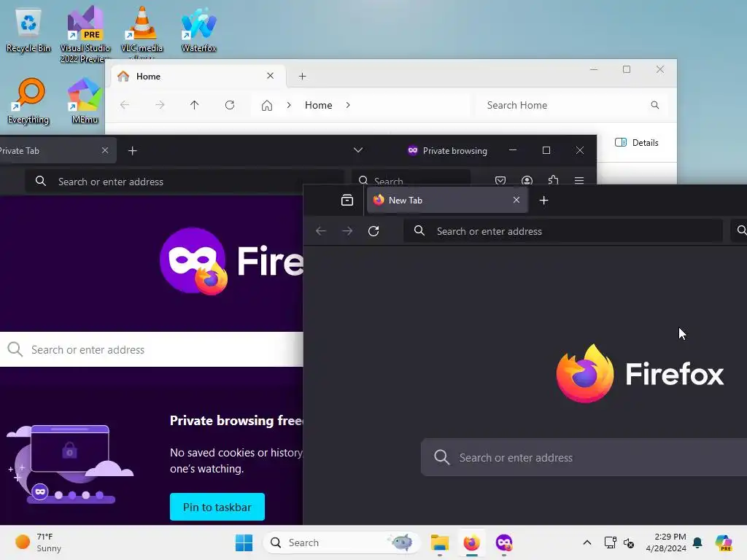Expand chevron after Home in Explorer breadcrumb
Viewport: 747px width, 560px height.
coord(348,105)
